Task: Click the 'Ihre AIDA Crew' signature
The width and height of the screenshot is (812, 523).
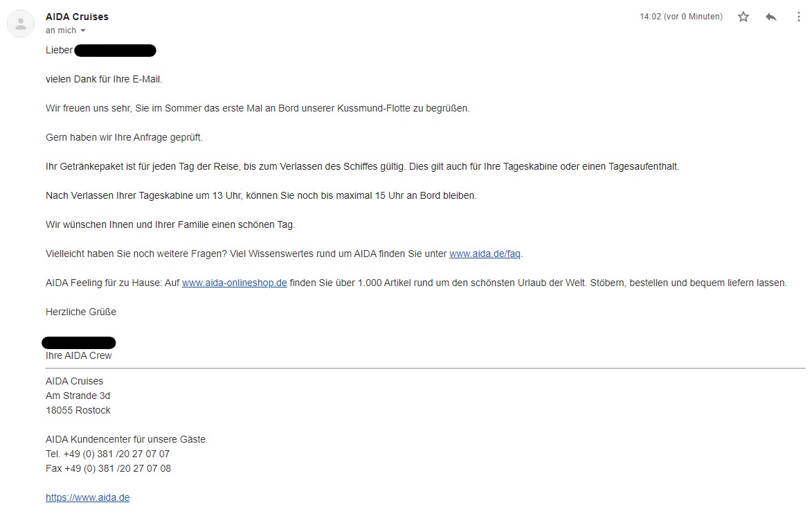Action: [x=78, y=355]
